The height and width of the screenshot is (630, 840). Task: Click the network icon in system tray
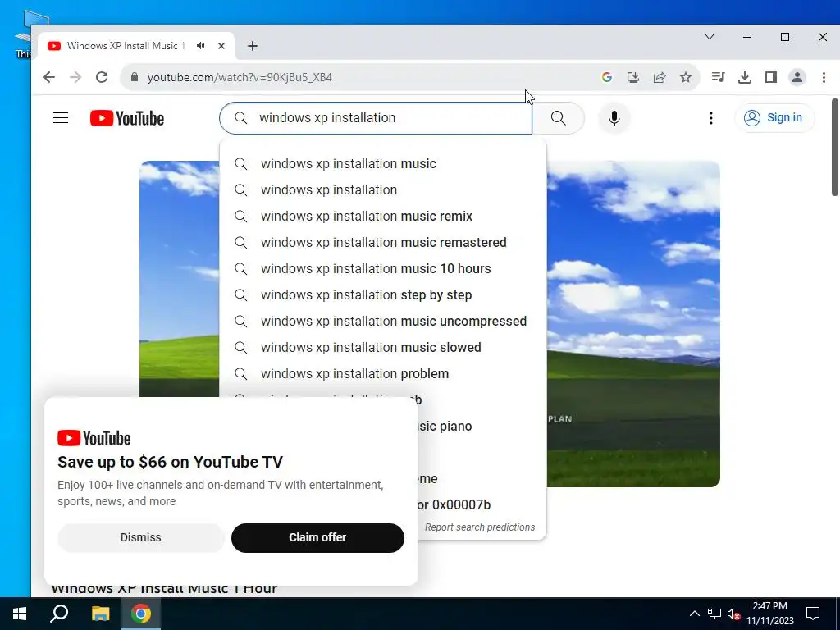(x=714, y=614)
